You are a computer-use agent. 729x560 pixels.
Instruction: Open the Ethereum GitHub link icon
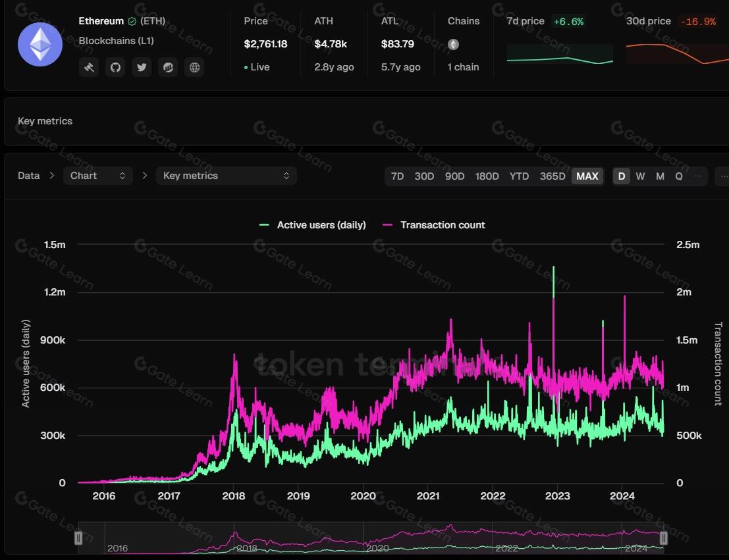click(x=115, y=67)
